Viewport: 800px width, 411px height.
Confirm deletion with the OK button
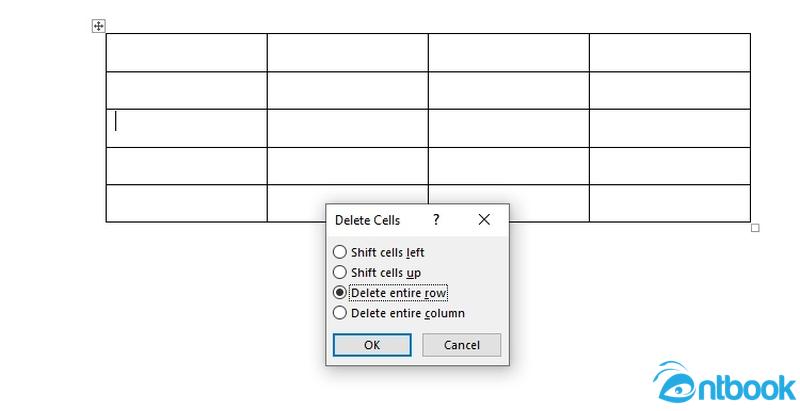point(372,345)
